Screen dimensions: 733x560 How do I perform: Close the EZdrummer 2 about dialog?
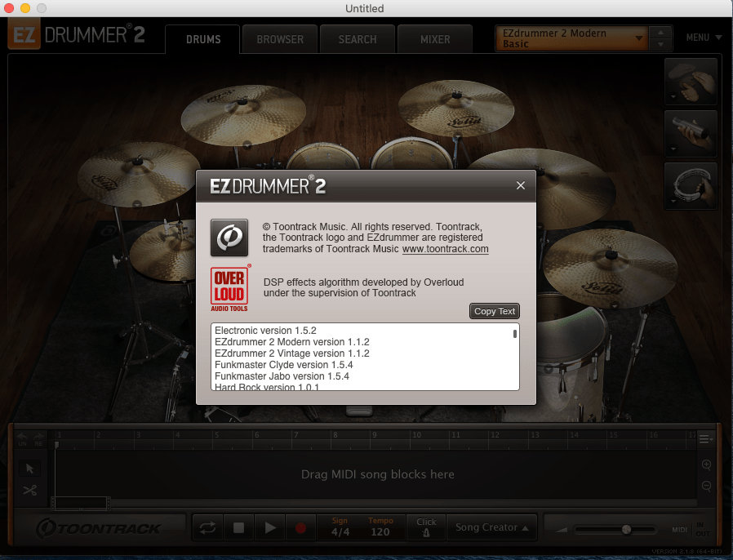[520, 185]
